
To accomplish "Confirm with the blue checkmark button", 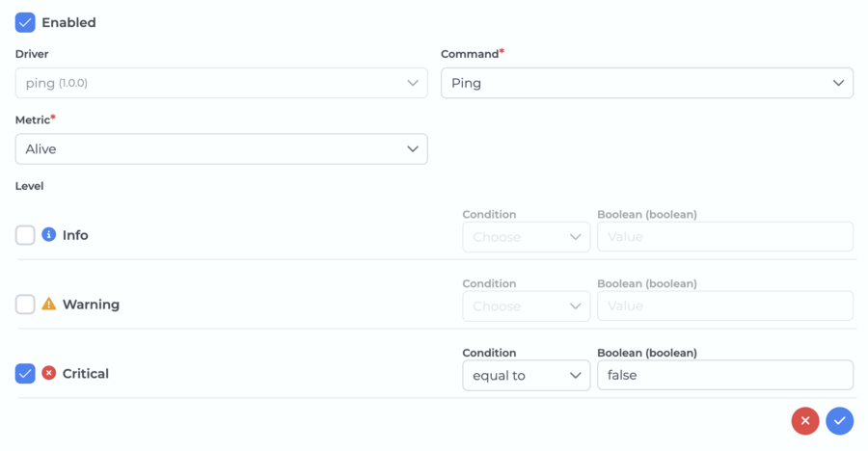I will click(x=840, y=421).
